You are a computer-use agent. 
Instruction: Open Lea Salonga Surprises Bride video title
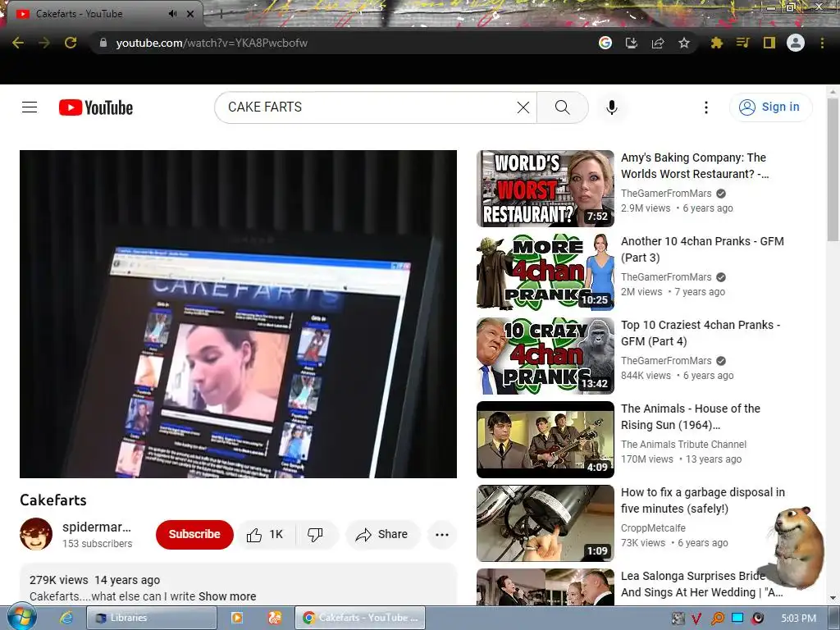[702, 584]
